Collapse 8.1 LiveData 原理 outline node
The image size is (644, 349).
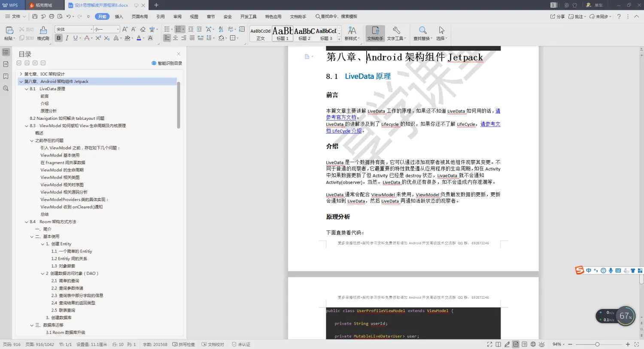coord(27,89)
